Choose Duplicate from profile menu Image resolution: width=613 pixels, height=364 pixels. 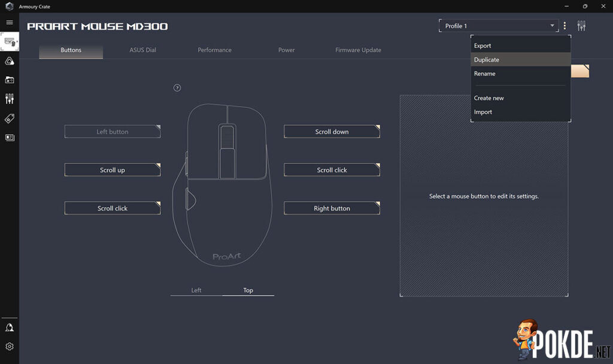521,59
